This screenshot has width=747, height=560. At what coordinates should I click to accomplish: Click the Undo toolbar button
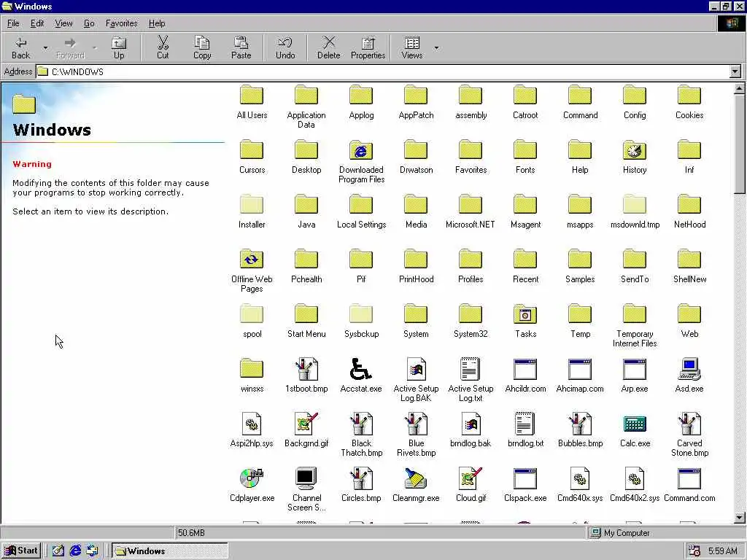(x=285, y=48)
